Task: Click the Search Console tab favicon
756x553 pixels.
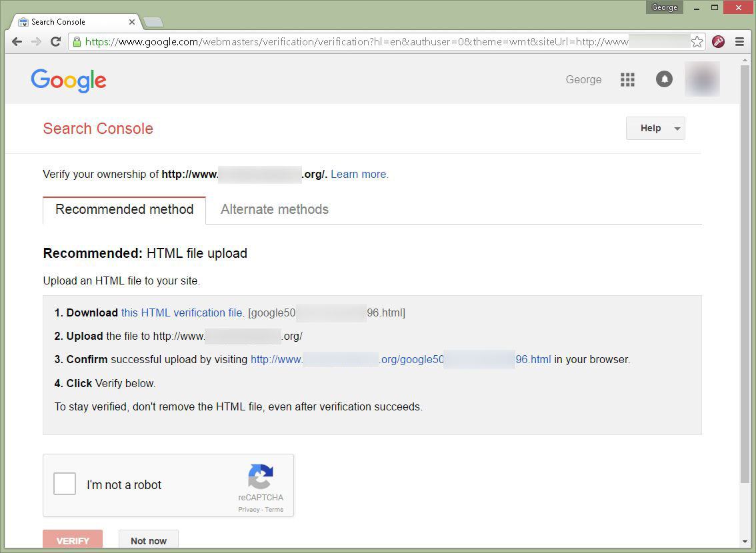Action: [x=23, y=22]
